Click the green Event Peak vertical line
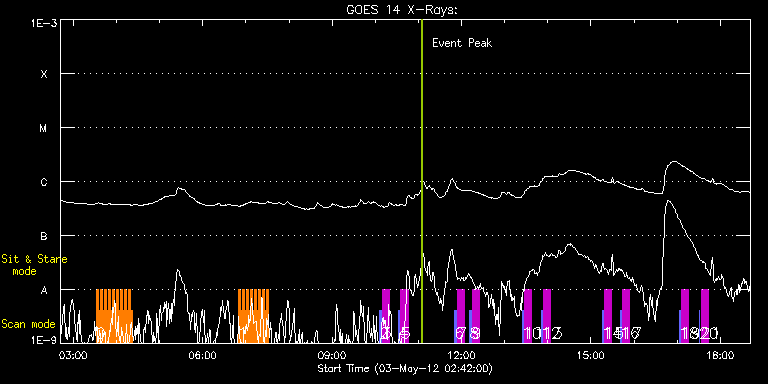The height and width of the screenshot is (384, 768). coord(422,181)
